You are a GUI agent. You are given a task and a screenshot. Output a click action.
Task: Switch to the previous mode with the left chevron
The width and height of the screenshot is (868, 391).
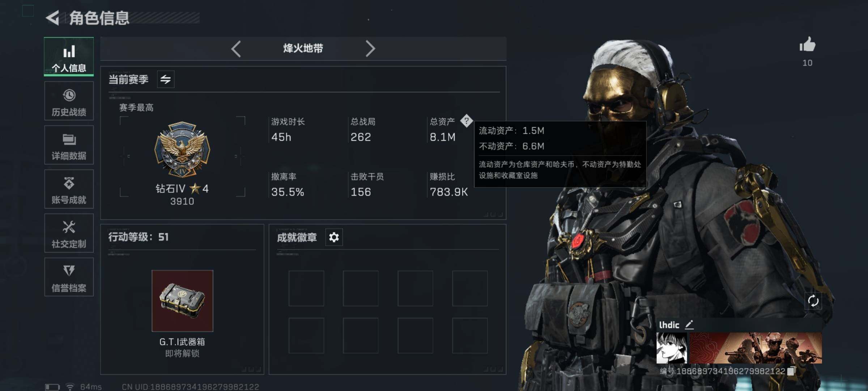(x=236, y=49)
